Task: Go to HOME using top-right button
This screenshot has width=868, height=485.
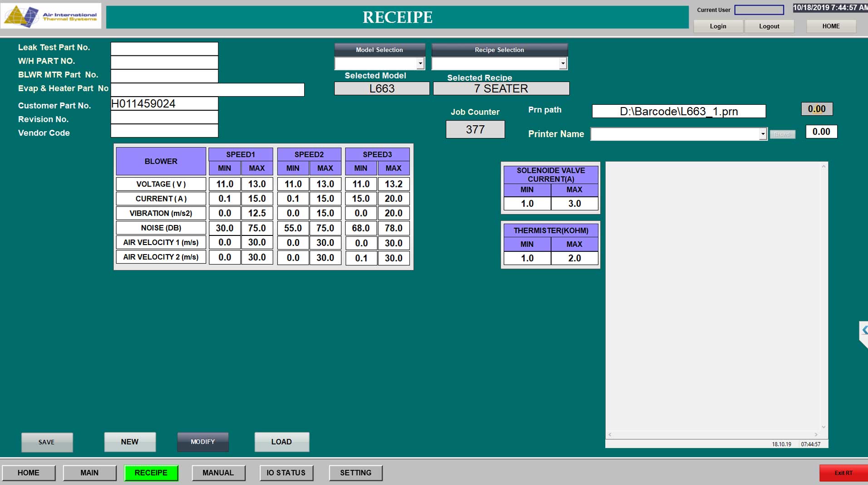Action: click(831, 26)
